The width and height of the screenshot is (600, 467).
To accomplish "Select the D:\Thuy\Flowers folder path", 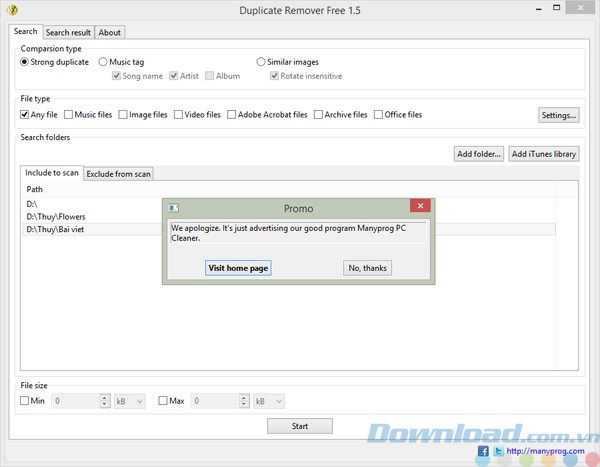I will (56, 216).
